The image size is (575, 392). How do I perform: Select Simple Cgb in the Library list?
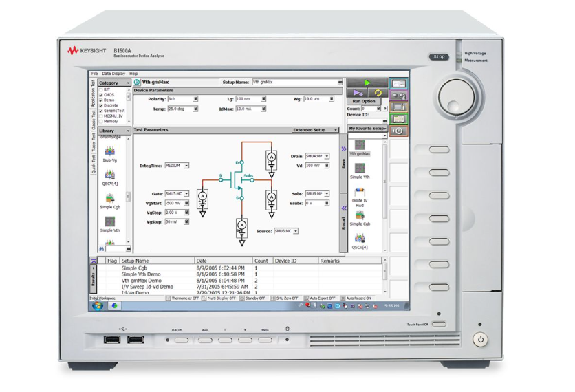(x=110, y=199)
